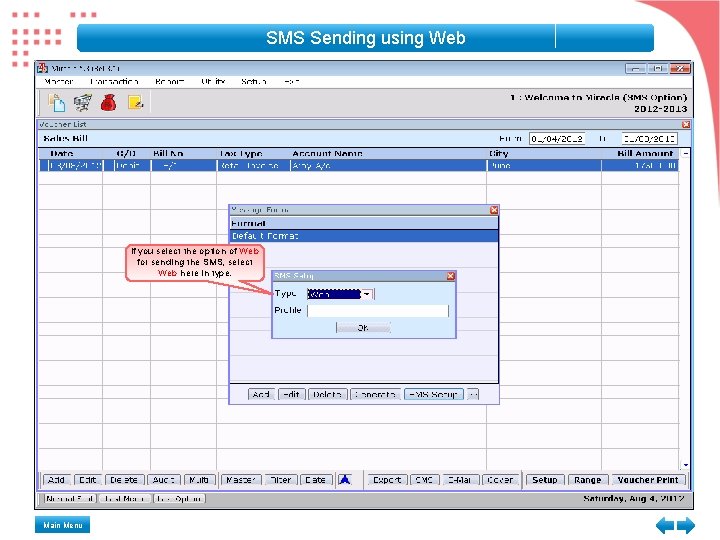Viewport: 720px width, 540px height.
Task: Click OK in SMS Setup dialog
Action: click(363, 327)
